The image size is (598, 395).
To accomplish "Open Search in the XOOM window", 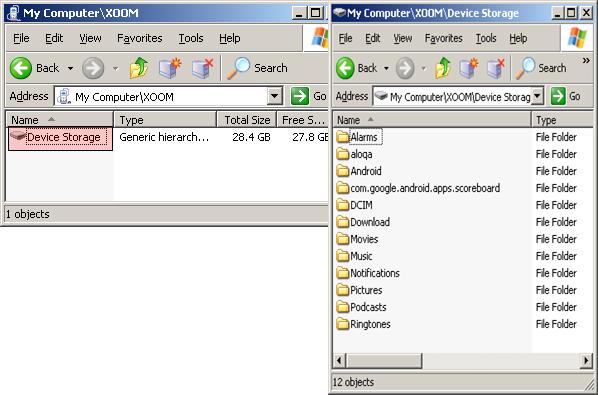I will click(257, 68).
